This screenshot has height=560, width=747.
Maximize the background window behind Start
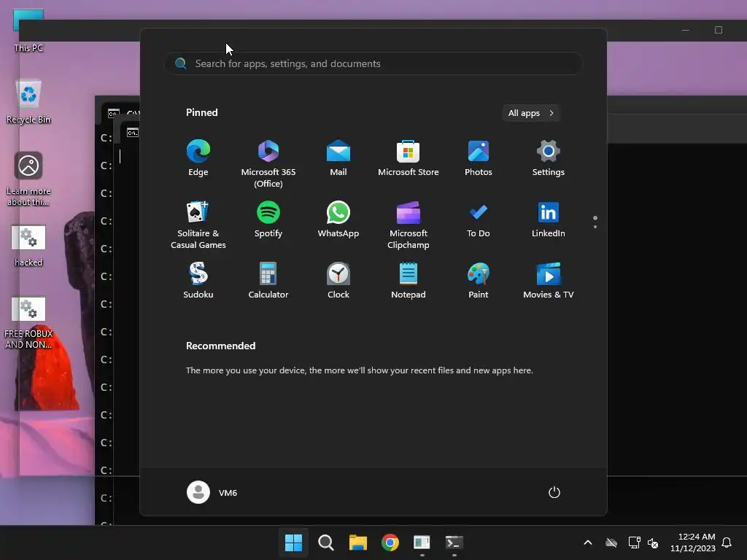(x=719, y=30)
